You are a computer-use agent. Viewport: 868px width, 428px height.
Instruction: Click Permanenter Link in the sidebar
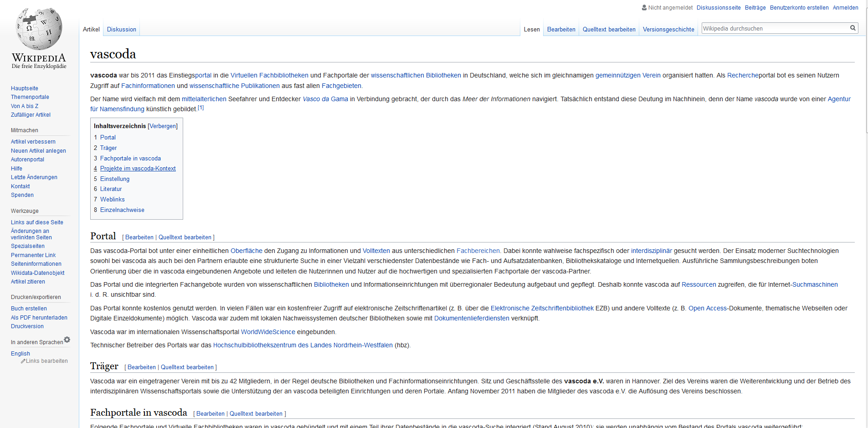point(33,255)
